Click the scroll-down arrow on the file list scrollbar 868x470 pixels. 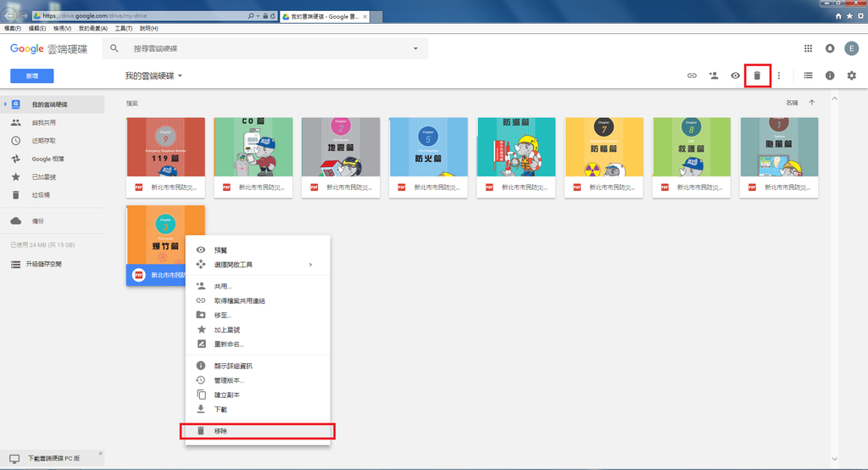(x=835, y=458)
